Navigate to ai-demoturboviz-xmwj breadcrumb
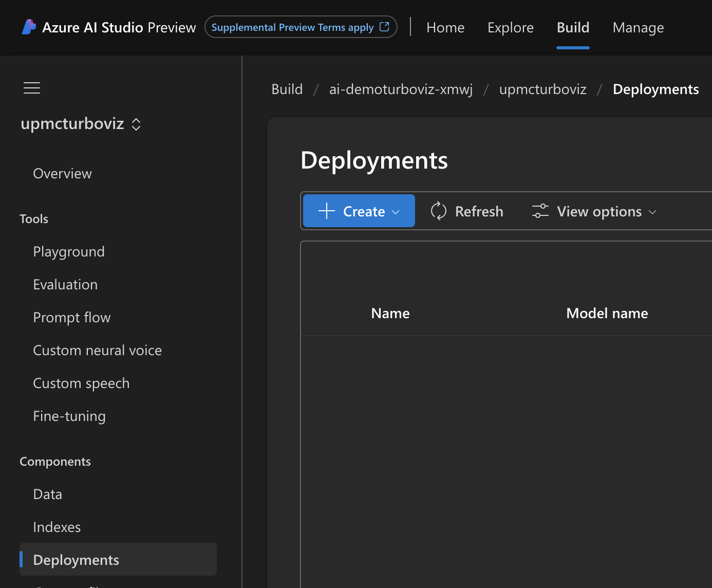The image size is (712, 588). point(401,89)
